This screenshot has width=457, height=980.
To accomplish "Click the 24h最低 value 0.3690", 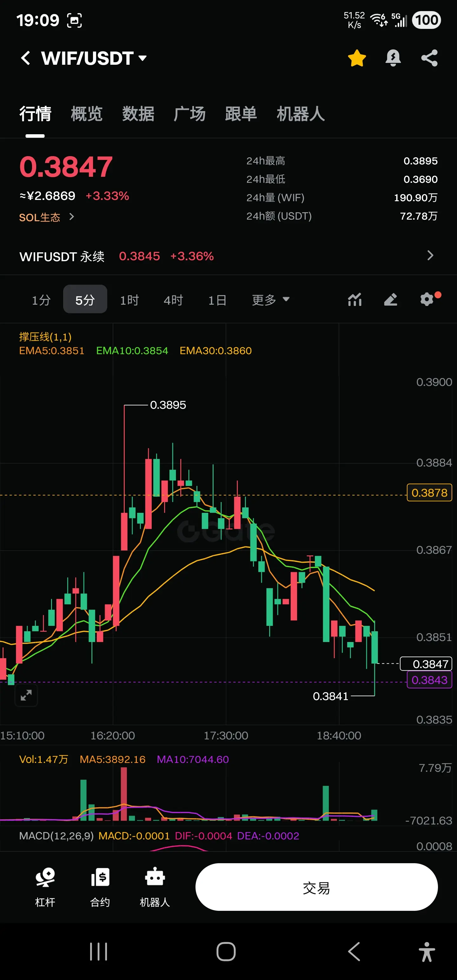I will point(421,179).
